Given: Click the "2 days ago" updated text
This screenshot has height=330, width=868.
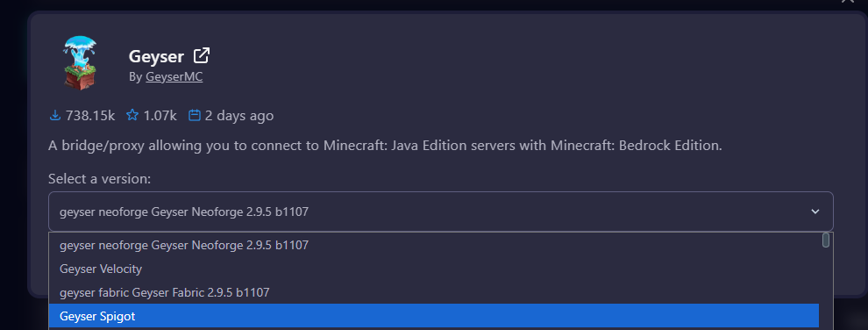Looking at the screenshot, I should tap(239, 116).
